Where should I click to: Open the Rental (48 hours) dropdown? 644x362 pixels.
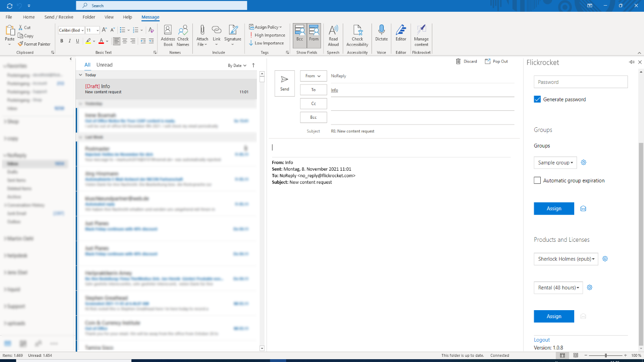pos(558,288)
